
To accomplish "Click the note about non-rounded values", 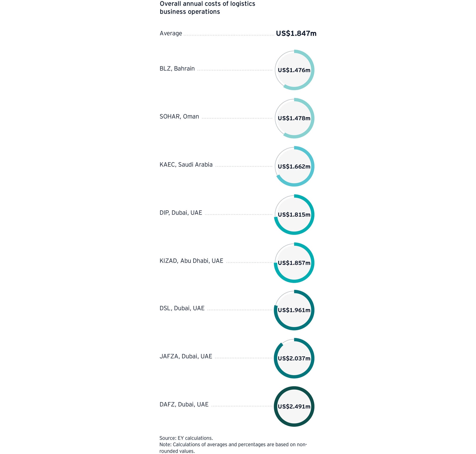I will point(233,447).
